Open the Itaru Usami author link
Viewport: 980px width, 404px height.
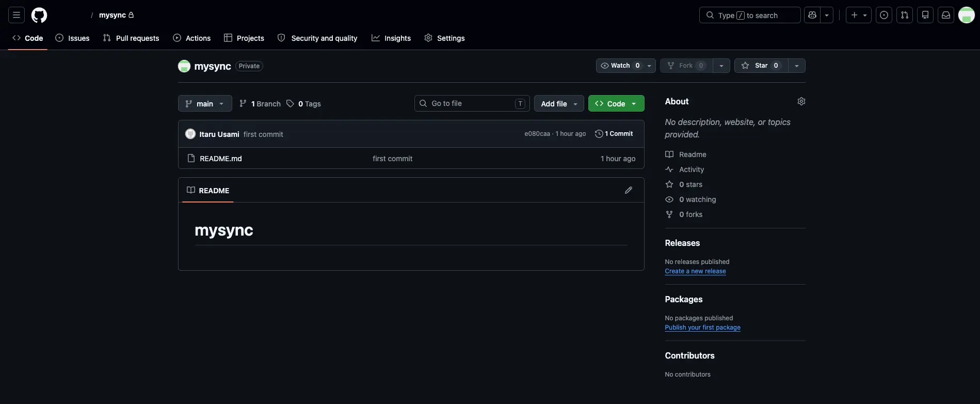pos(219,134)
